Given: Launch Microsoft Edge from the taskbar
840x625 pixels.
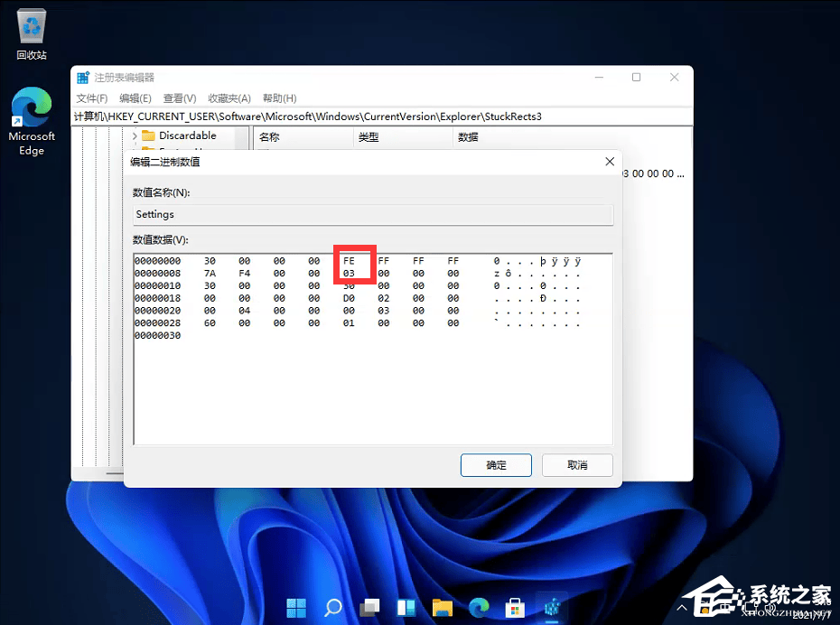Looking at the screenshot, I should (x=478, y=607).
